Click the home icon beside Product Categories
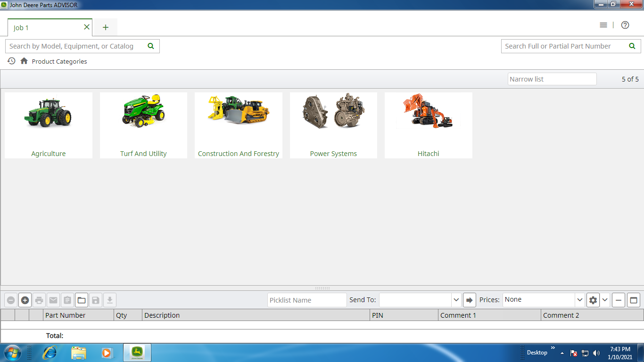Screen dimensions: 644x362 click(24, 61)
